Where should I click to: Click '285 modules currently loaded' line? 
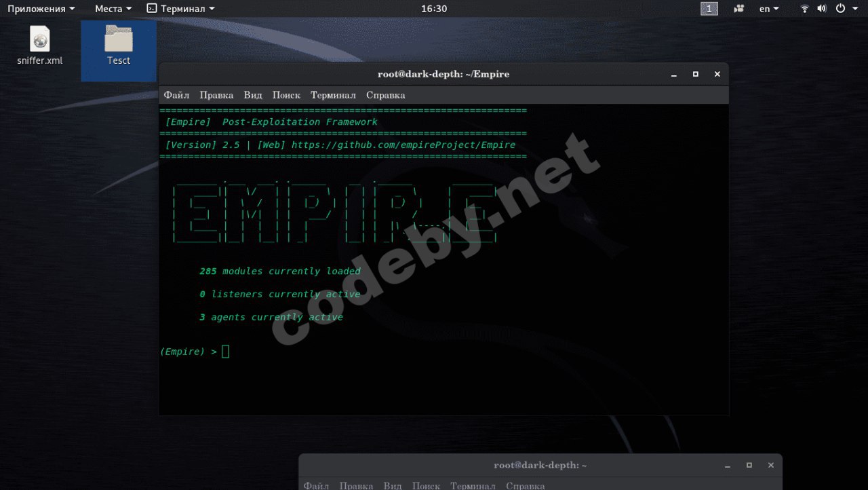point(280,271)
